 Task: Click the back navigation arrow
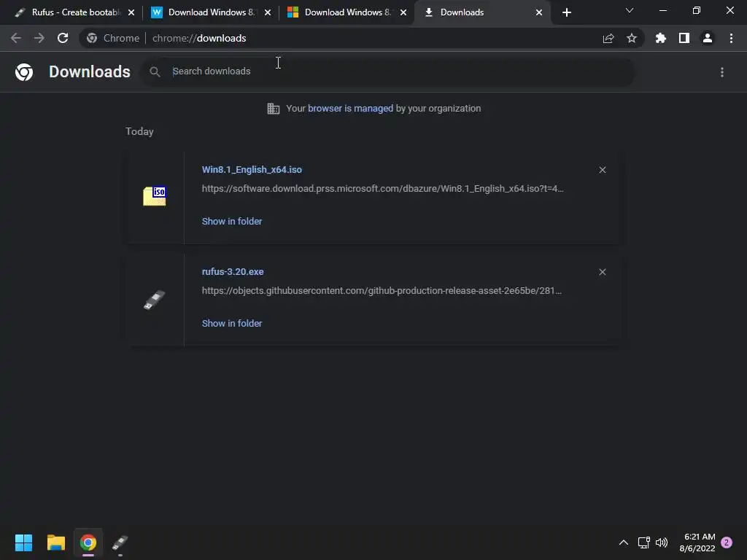pos(16,38)
